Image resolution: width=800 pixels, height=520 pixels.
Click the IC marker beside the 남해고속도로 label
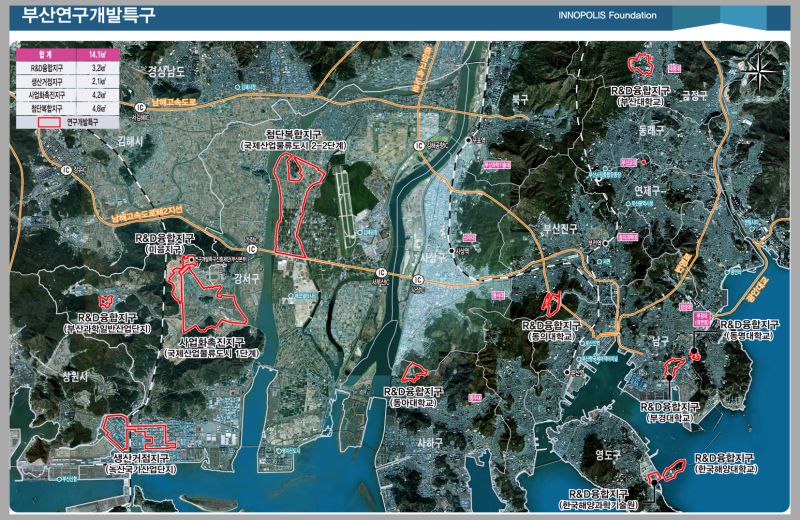(x=140, y=107)
